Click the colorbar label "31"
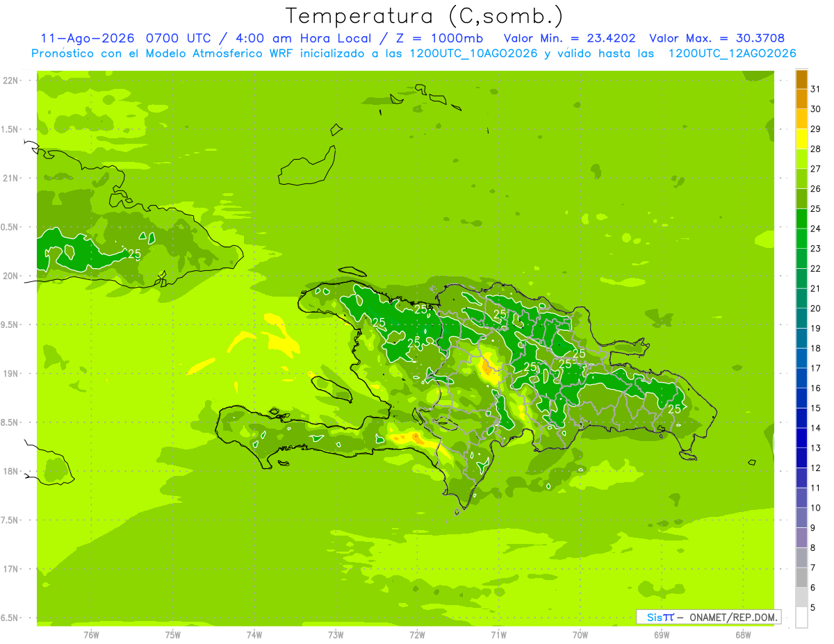 click(x=815, y=89)
